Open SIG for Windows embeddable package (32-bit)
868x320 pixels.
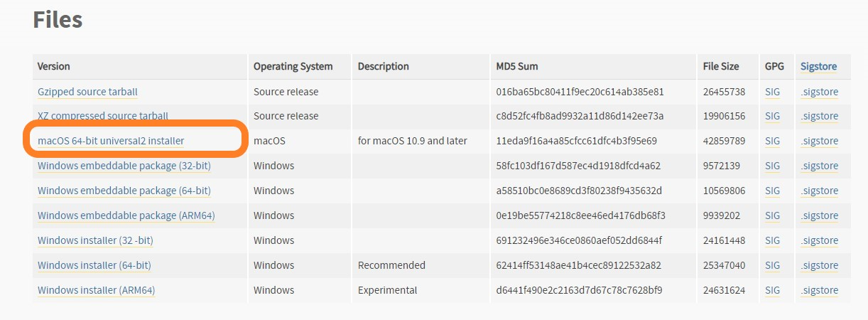click(772, 166)
